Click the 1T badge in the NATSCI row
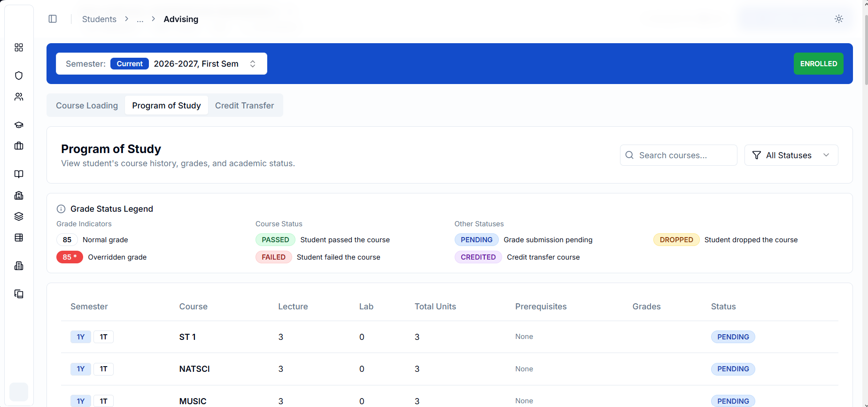 tap(103, 369)
